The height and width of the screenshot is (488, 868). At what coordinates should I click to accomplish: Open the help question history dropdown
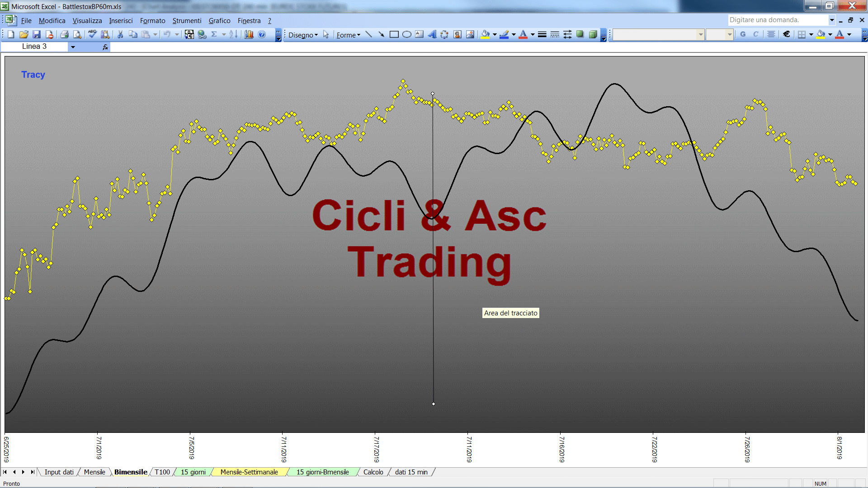coord(831,20)
